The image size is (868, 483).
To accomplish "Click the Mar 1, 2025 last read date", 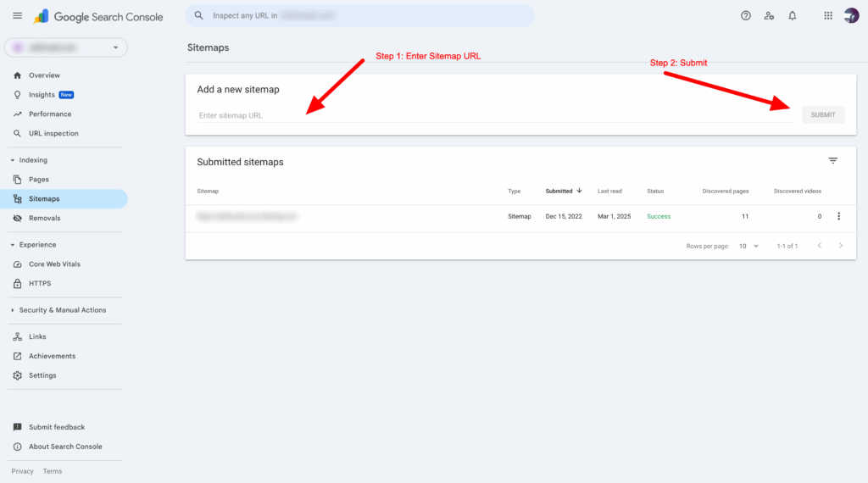I will coord(614,216).
